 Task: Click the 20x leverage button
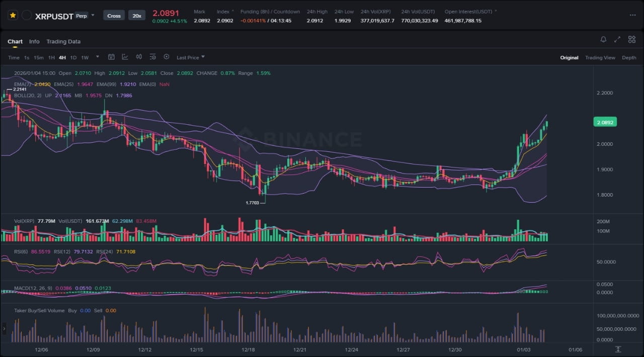tap(136, 16)
